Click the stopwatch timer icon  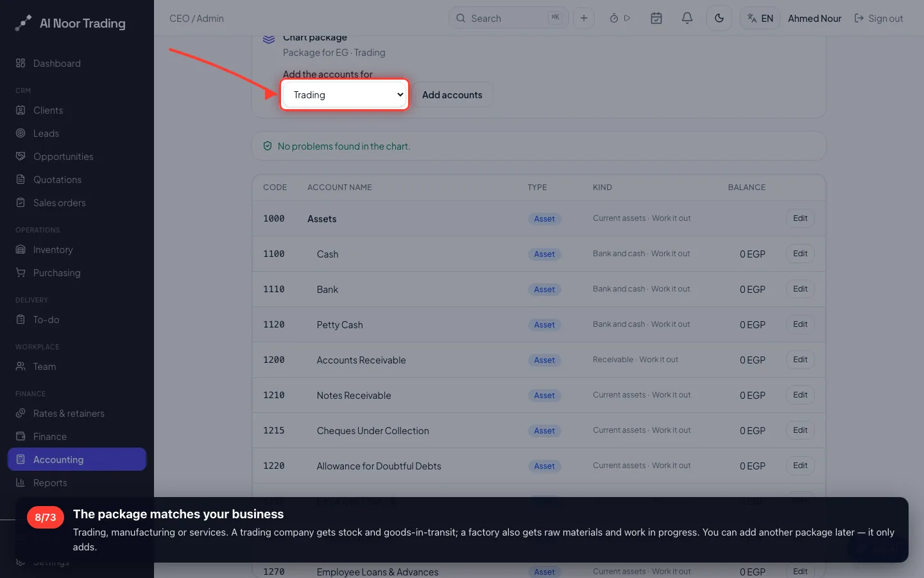[x=613, y=18]
